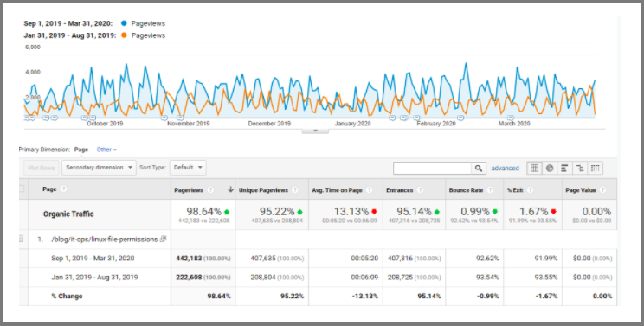Screen dimensions: 644x326
Task: Click into the table search field
Action: pos(432,168)
